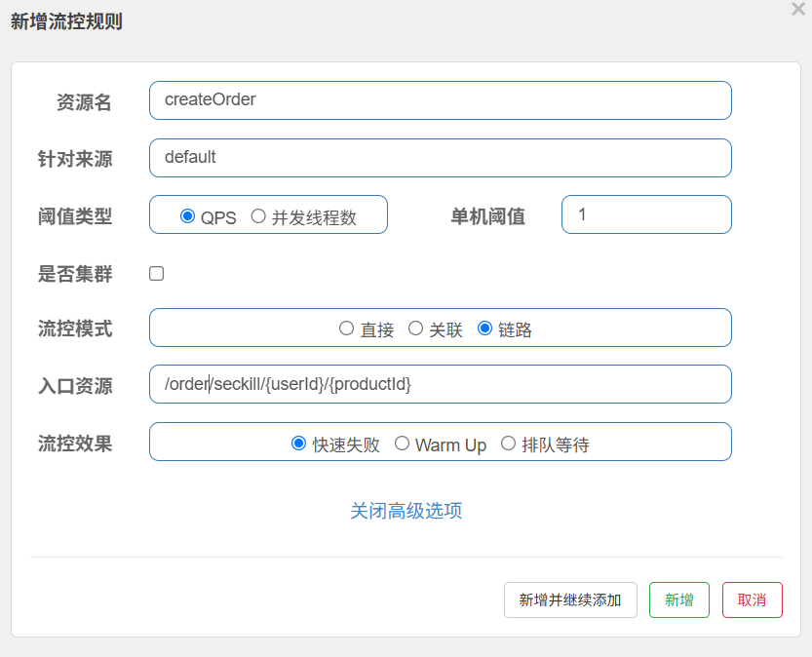Collapse options via 关闭高级选项 link
The image size is (812, 657).
point(406,511)
